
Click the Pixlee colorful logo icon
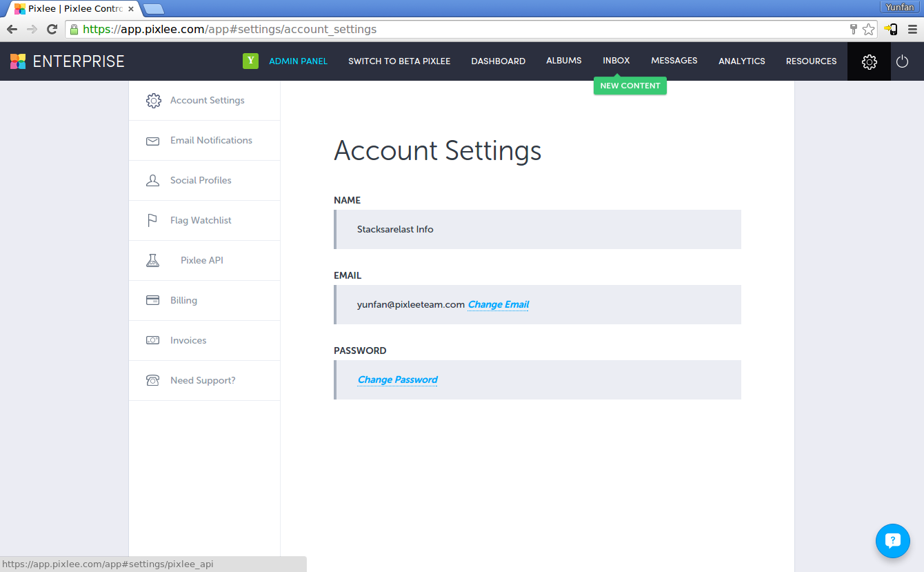pyautogui.click(x=18, y=61)
